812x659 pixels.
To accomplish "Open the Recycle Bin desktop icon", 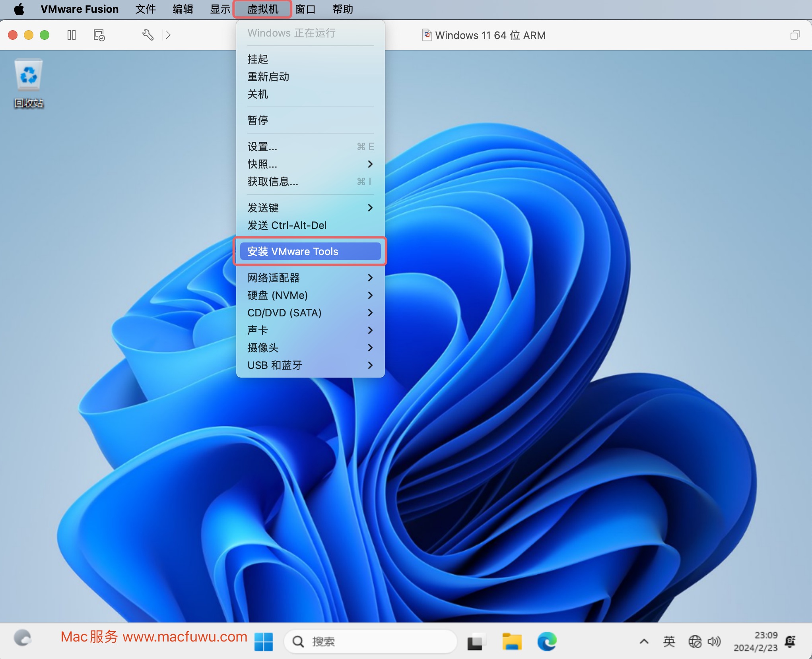I will click(29, 83).
